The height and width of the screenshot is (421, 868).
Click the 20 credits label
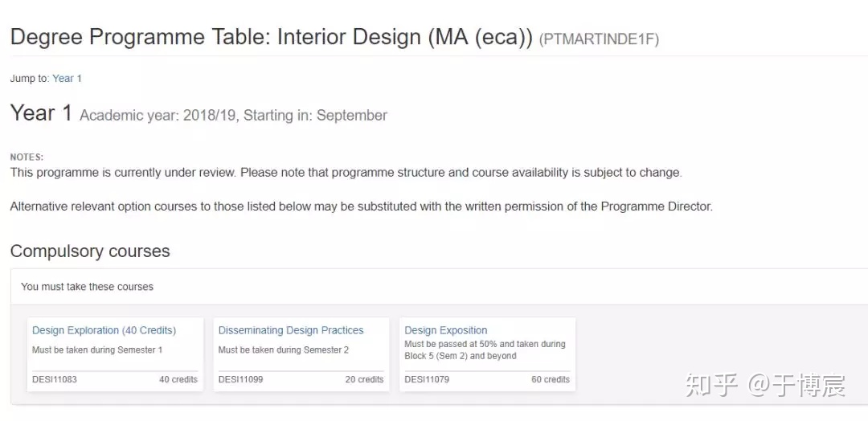coord(364,379)
